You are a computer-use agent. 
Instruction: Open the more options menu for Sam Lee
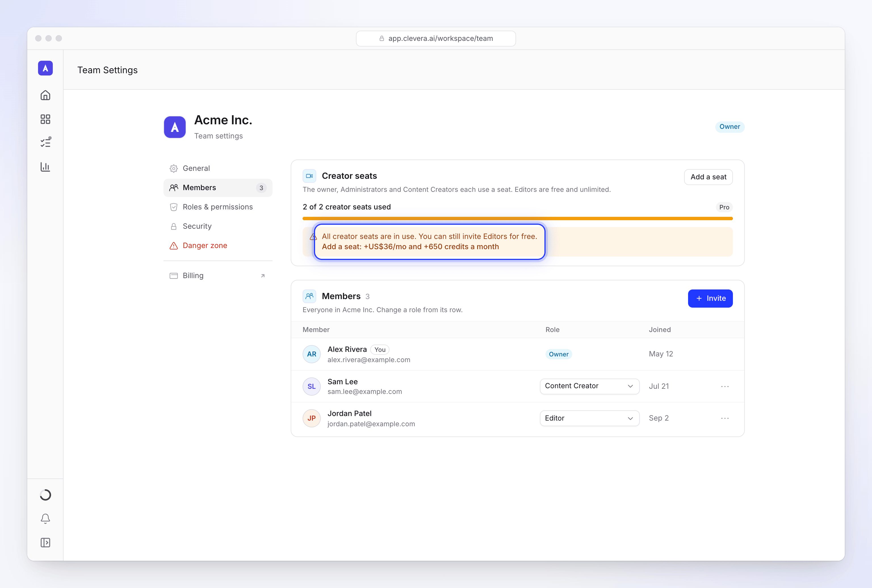[x=725, y=387]
